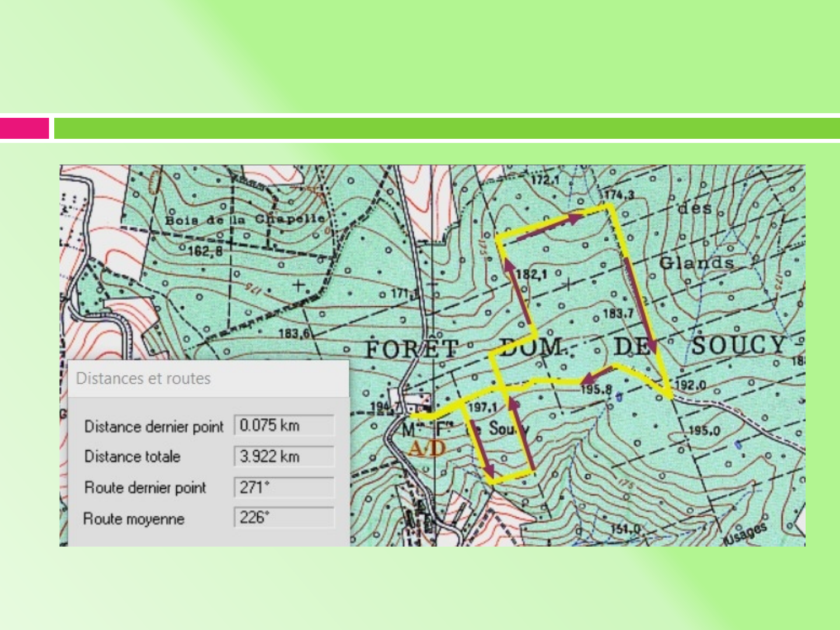Click the route arrow beside elevation 182,1
Screen dimensions: 840x630
[518, 292]
